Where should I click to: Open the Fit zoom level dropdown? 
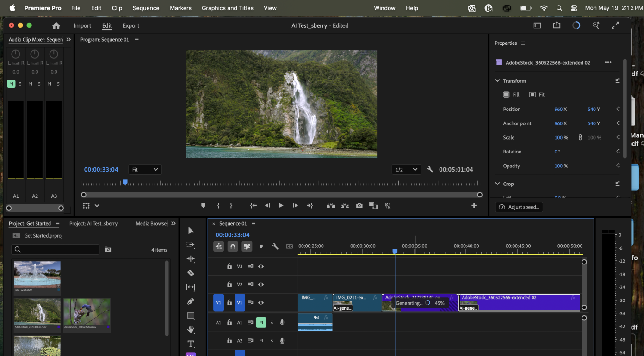pyautogui.click(x=145, y=170)
